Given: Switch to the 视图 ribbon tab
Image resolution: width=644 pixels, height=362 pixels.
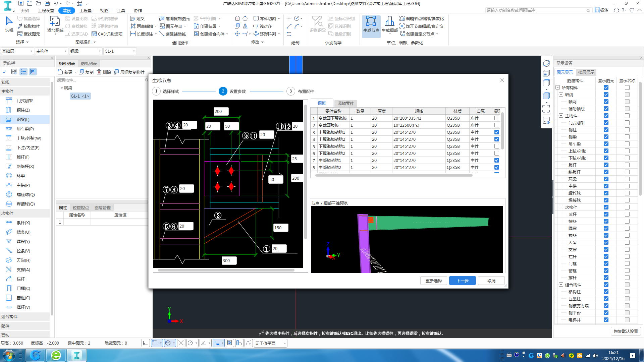Looking at the screenshot, I should click(104, 10).
